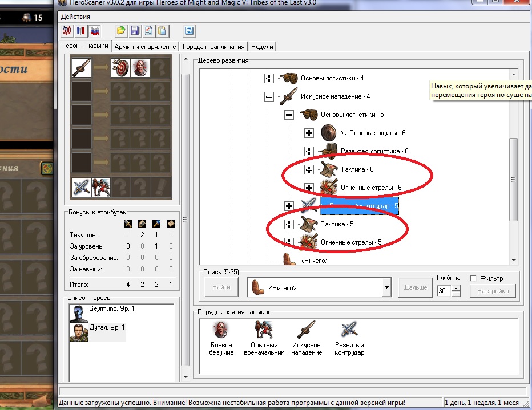Switch to Армии и снаряжение tab

pos(145,47)
